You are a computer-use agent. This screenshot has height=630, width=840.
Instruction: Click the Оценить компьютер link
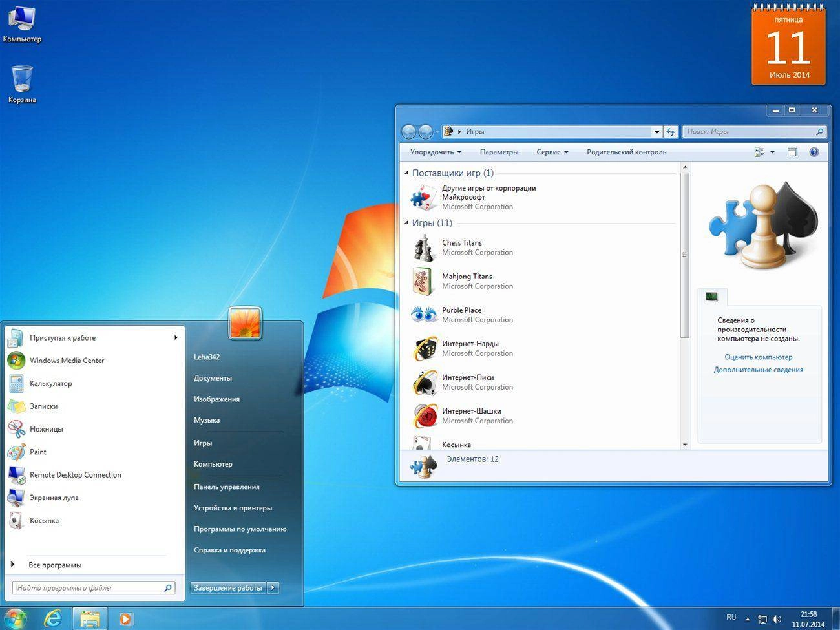point(758,357)
